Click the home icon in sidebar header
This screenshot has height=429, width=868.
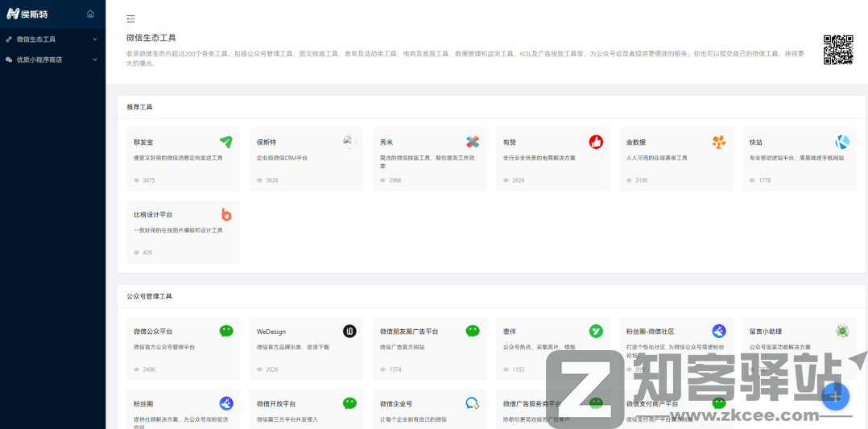90,14
